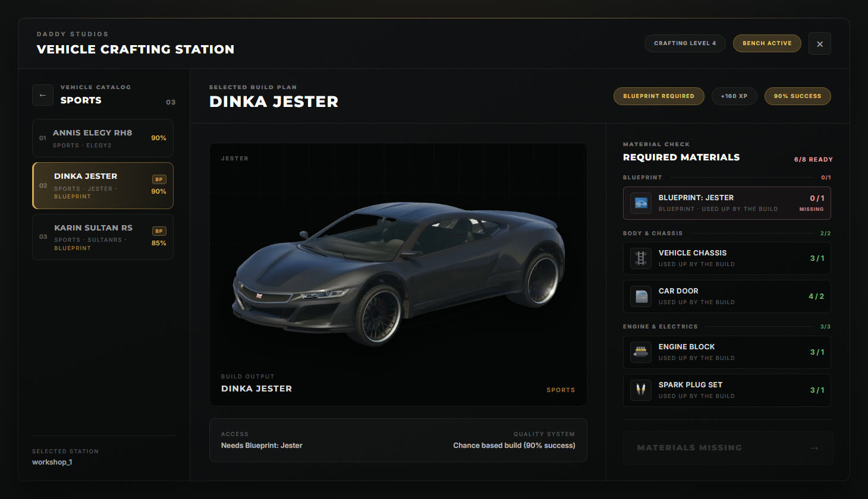
Task: Click the Chance based build quality text
Action: (x=514, y=446)
